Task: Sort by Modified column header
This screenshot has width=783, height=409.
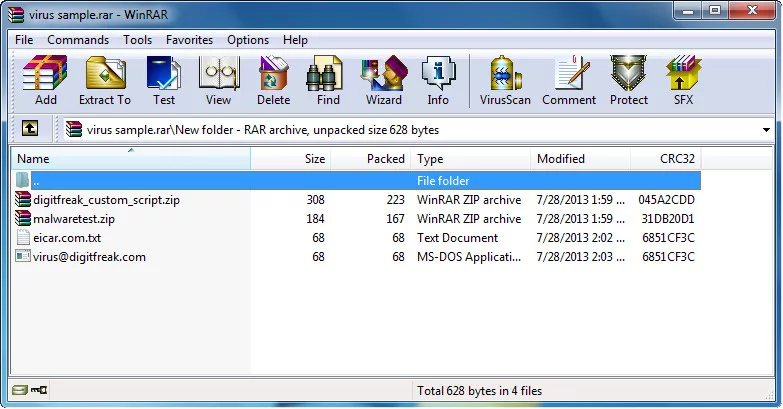Action: [x=580, y=158]
